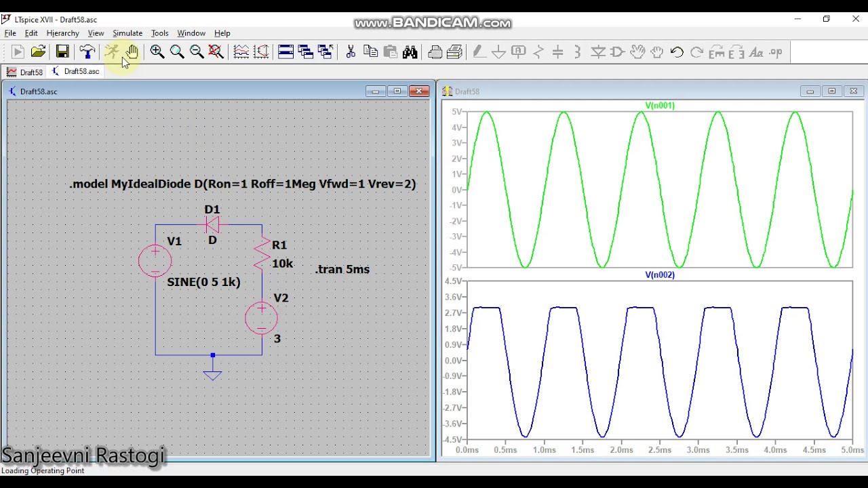Viewport: 868px width, 488px height.
Task: Halt the simulation with the hand icon
Action: coord(132,52)
